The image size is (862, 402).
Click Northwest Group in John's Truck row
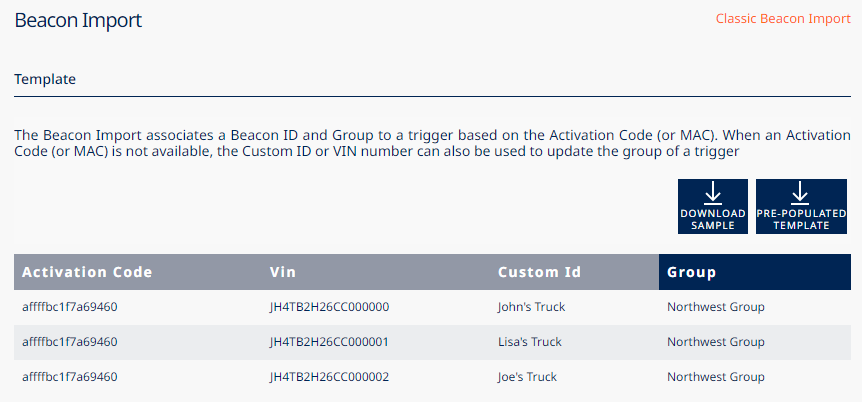[x=716, y=307]
